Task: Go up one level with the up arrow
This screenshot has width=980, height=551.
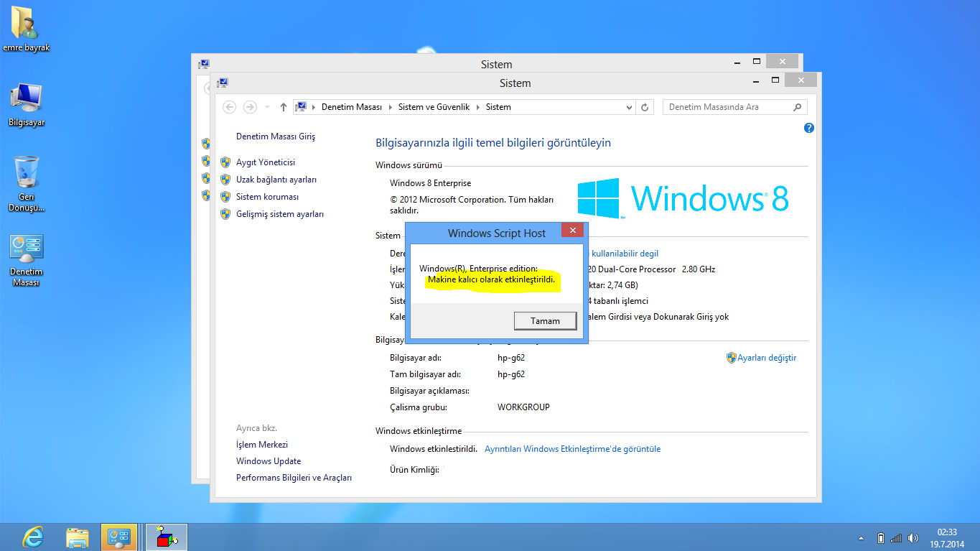Action: (x=284, y=107)
